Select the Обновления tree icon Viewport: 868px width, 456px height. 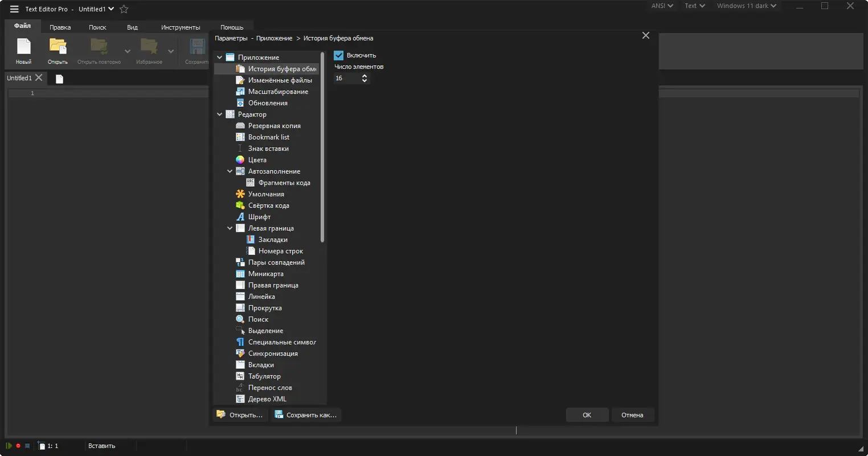pyautogui.click(x=240, y=103)
